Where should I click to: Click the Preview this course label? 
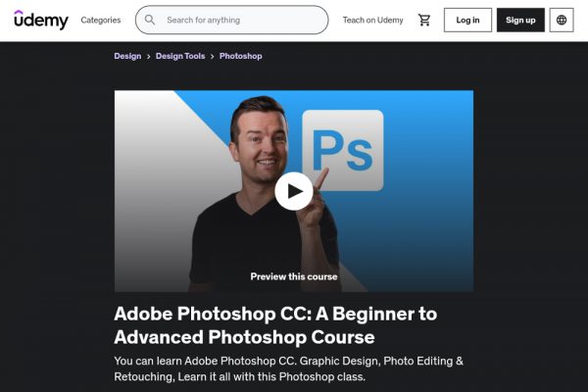coord(294,276)
